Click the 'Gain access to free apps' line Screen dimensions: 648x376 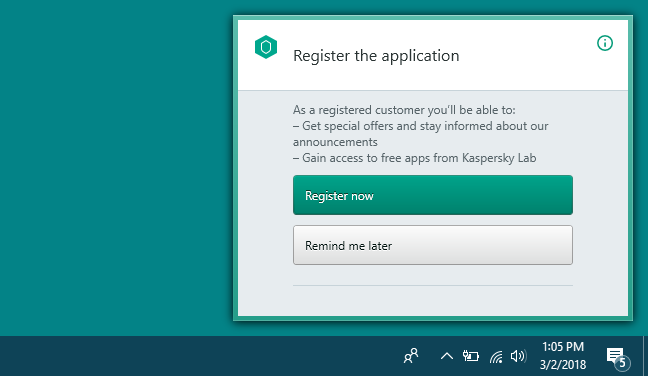[415, 158]
